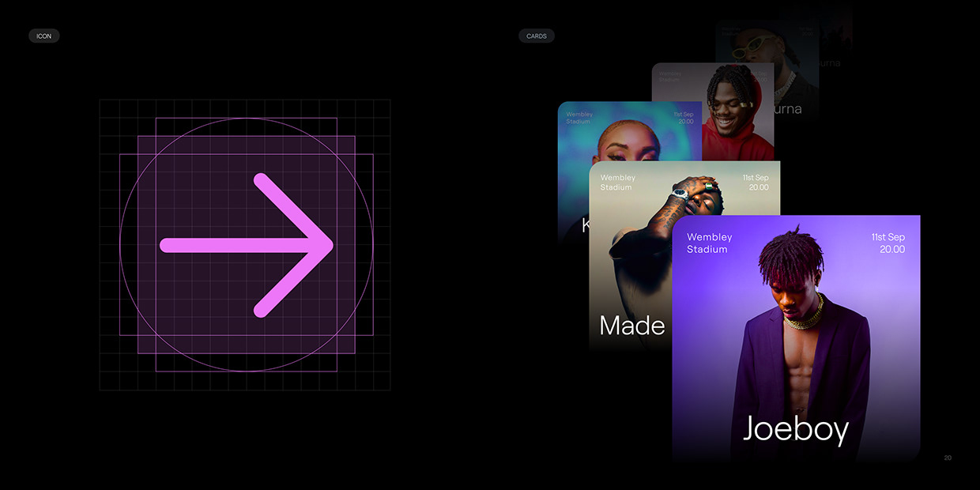Click the gold necklace on Joeboy card
The image size is (980, 490).
[x=802, y=317]
